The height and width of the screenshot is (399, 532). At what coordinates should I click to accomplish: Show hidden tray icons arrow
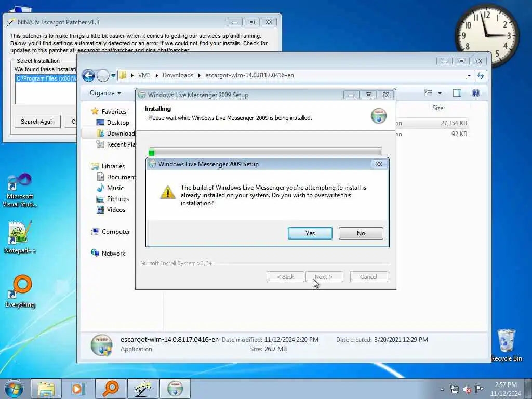point(442,390)
